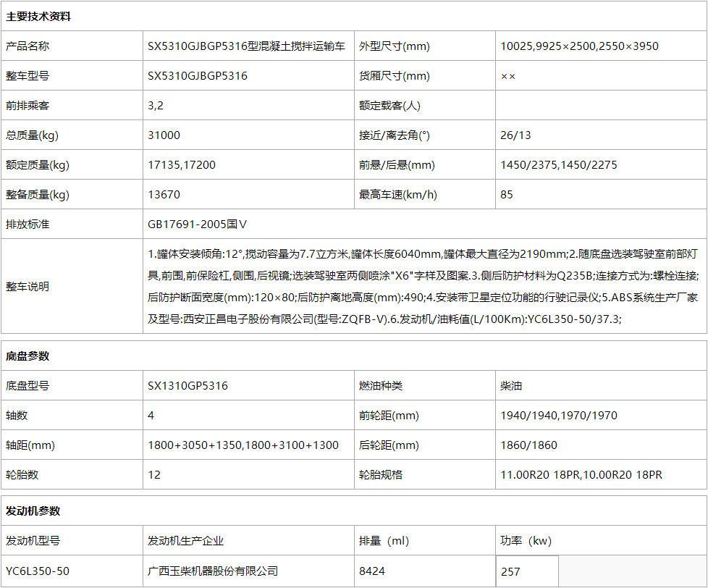Click the 后轮距(mm) label
This screenshot has height=588, width=708.
coord(389,445)
